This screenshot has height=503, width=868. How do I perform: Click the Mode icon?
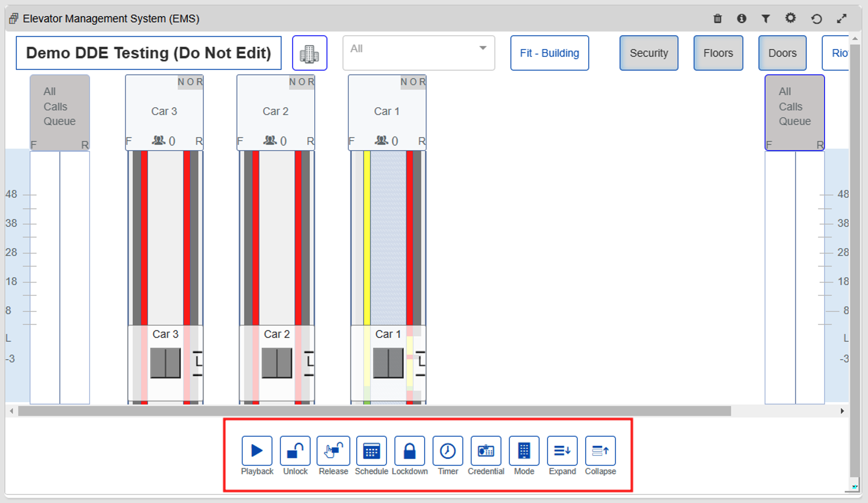point(524,450)
